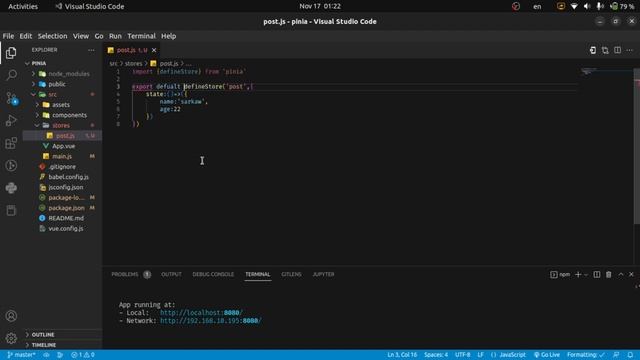This screenshot has height=360, width=640.
Task: Switch to the GITLENS tab
Action: (x=291, y=274)
